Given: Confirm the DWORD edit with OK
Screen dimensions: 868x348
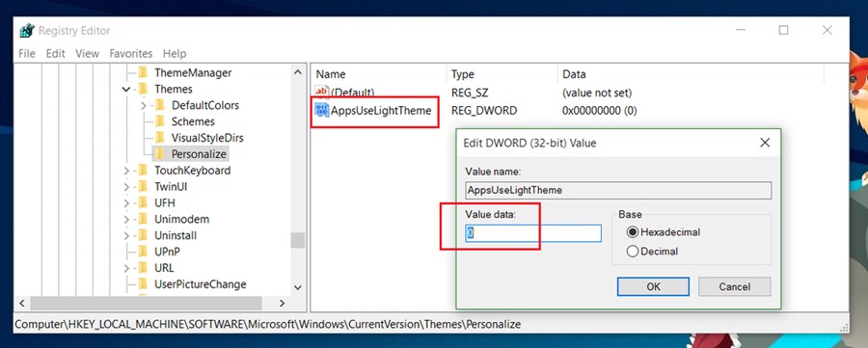Looking at the screenshot, I should tap(653, 286).
